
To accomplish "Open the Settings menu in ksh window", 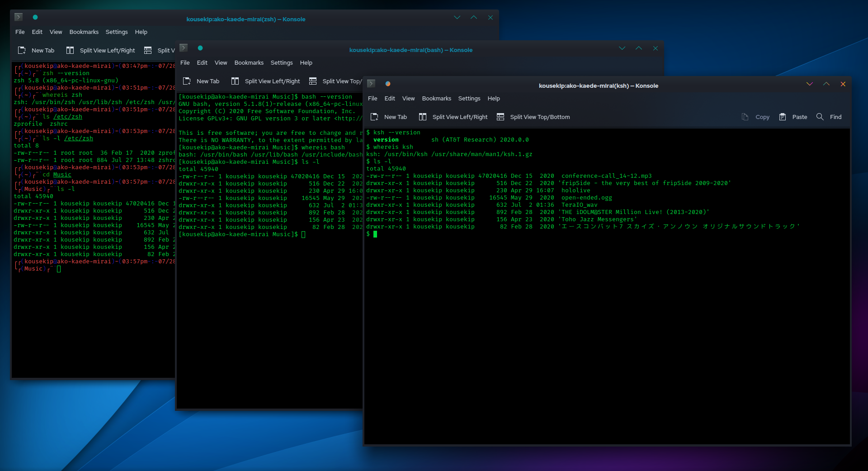I will click(x=469, y=98).
